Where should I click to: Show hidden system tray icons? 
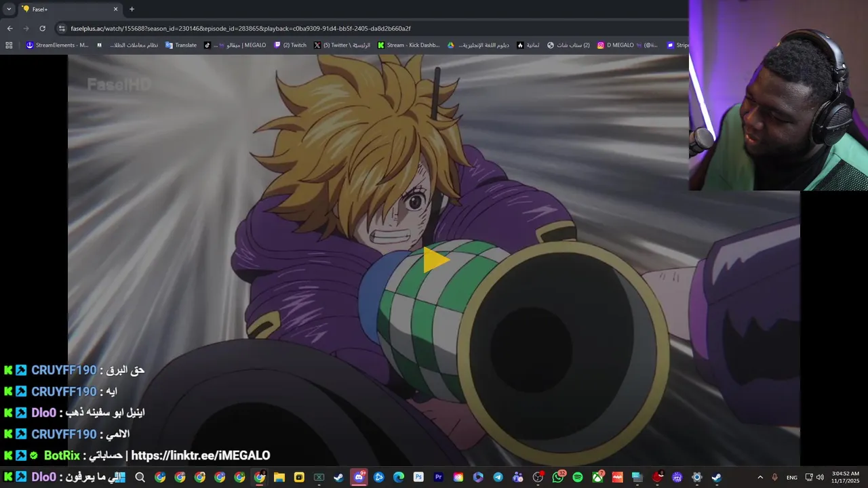(760, 477)
